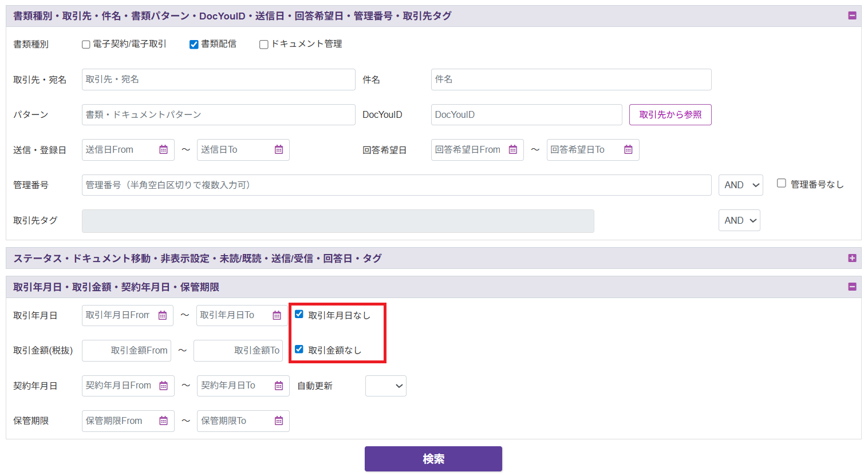The image size is (868, 476).
Task: Open calendar for 送信日From field
Action: pos(164,150)
